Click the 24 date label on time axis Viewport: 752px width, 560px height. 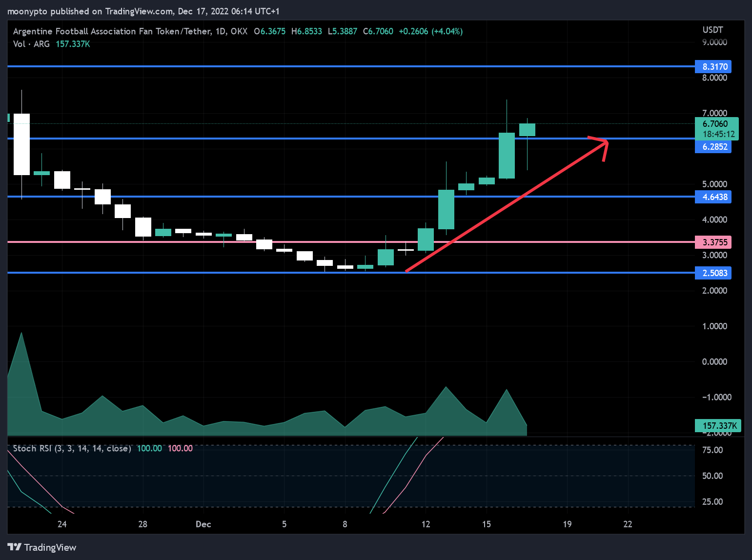pos(61,524)
